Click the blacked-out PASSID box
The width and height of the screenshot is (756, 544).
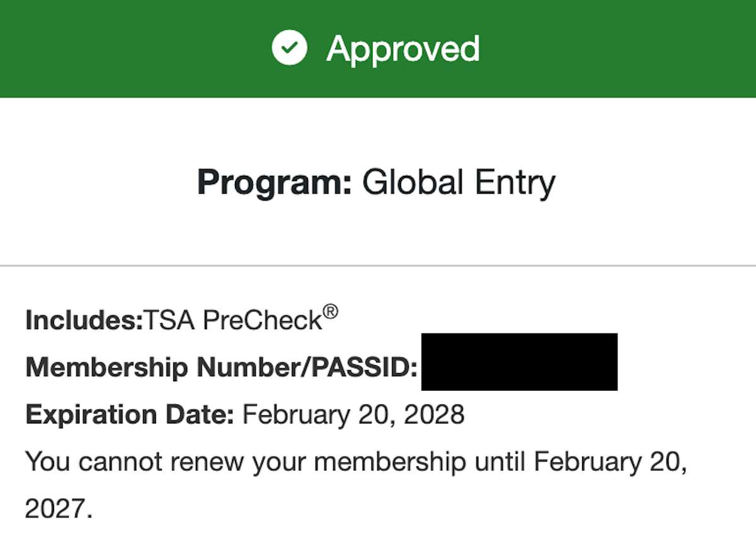519,362
